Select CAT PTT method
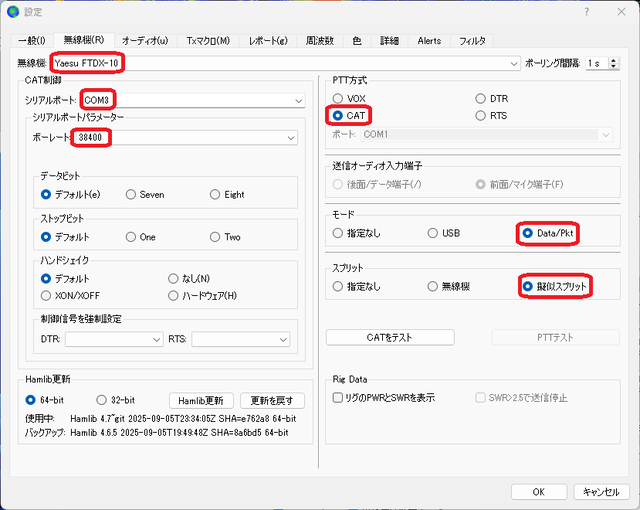The height and width of the screenshot is (510, 640). pyautogui.click(x=349, y=116)
